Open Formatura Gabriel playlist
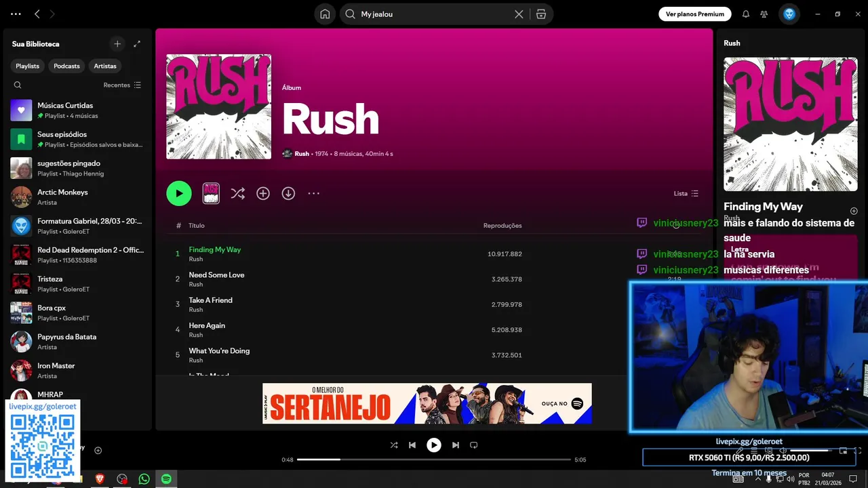The image size is (868, 488). click(77, 226)
